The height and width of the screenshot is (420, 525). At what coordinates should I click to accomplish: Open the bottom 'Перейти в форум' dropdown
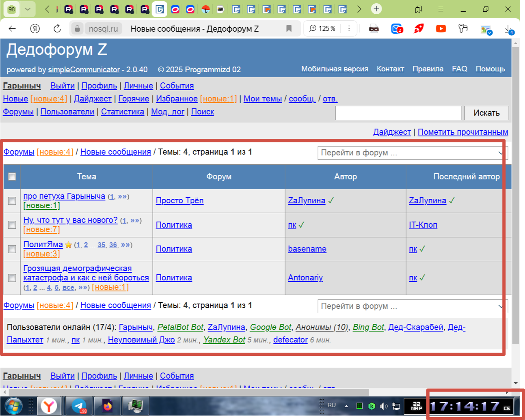(412, 306)
